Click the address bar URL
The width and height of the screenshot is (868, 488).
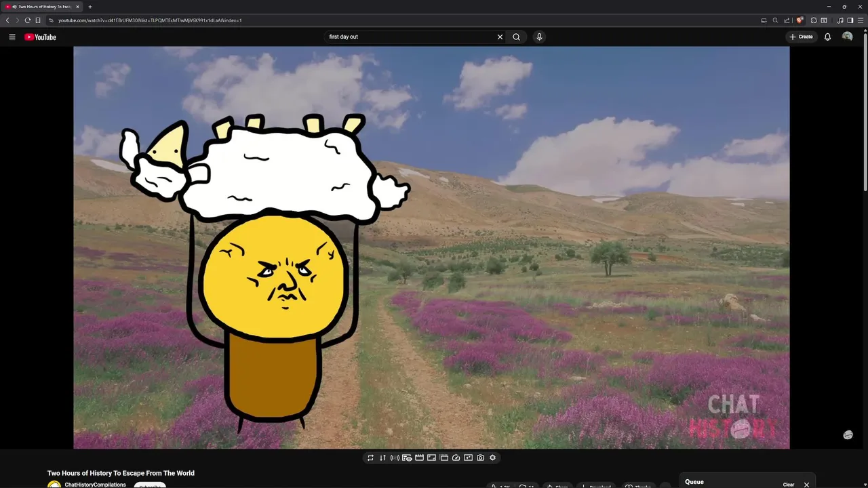point(150,20)
